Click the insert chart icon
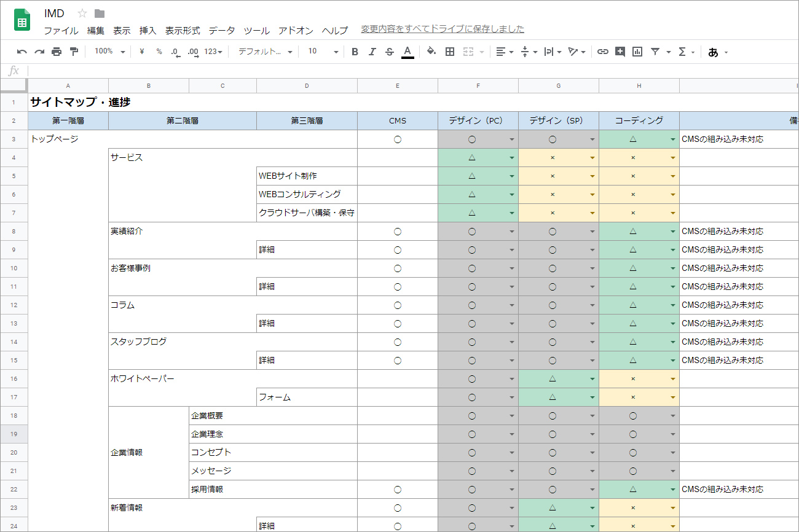Screen dimensions: 799x532 click(637, 52)
